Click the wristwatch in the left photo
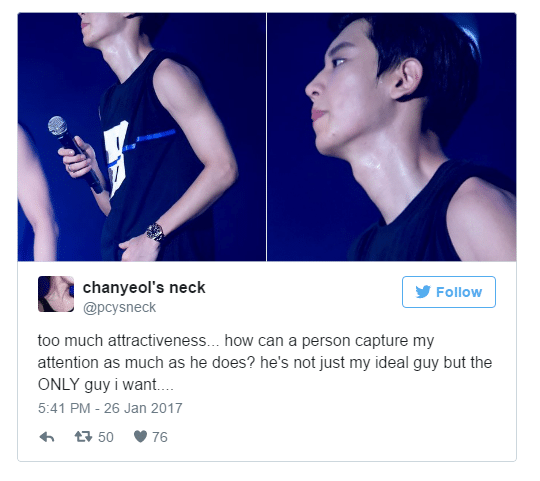Image resolution: width=540 pixels, height=481 pixels. [155, 232]
